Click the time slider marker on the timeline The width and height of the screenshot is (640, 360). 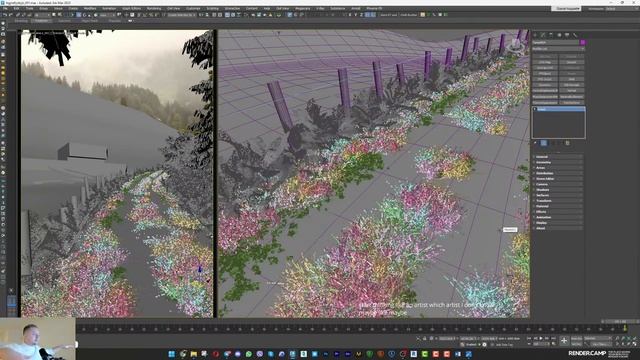(x=625, y=328)
